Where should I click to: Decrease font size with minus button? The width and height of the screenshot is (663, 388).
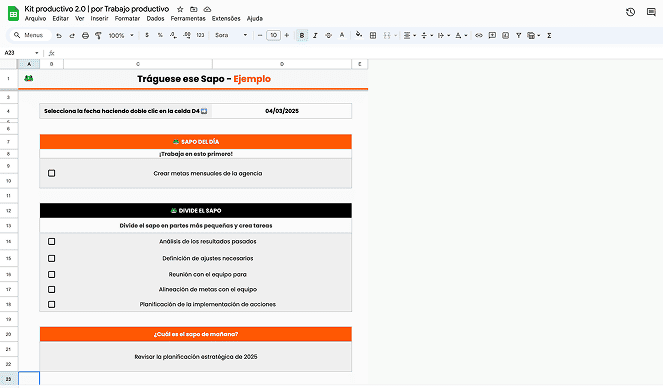(260, 36)
